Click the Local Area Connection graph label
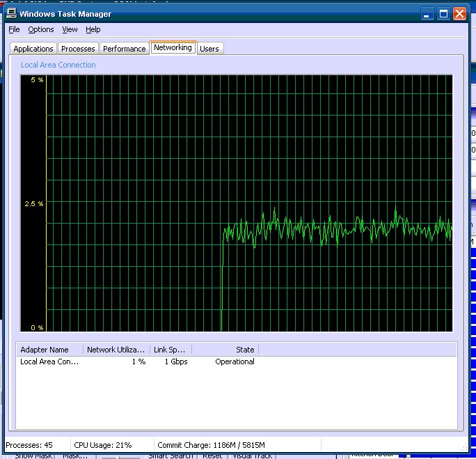Image resolution: width=476 pixels, height=459 pixels. [x=58, y=65]
